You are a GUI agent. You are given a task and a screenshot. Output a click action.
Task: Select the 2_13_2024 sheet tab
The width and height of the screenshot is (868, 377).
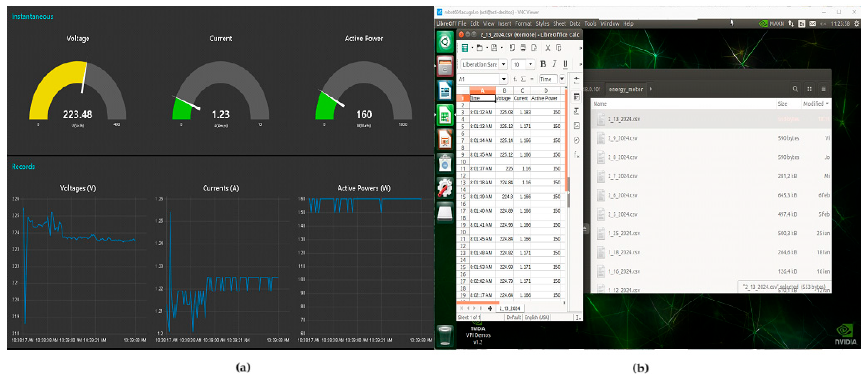[x=509, y=308]
